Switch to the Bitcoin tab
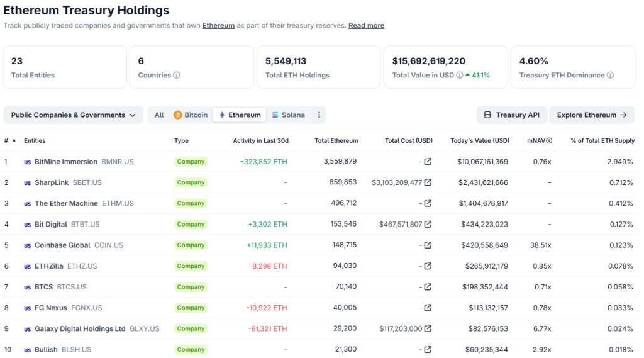The width and height of the screenshot is (644, 358). pos(191,115)
